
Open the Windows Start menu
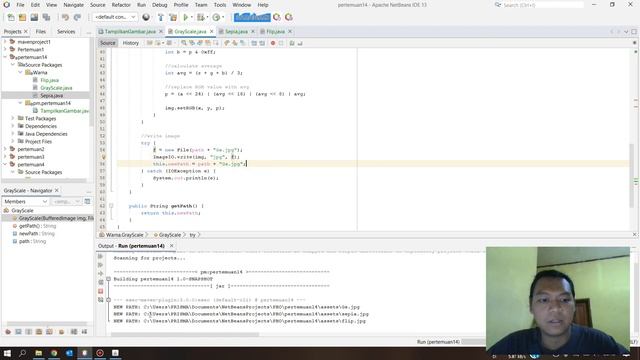coord(7,353)
